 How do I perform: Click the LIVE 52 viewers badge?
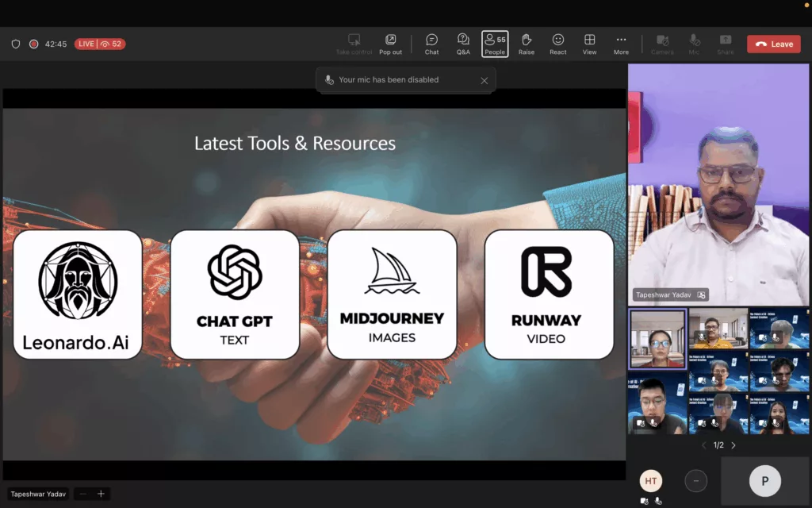click(99, 44)
